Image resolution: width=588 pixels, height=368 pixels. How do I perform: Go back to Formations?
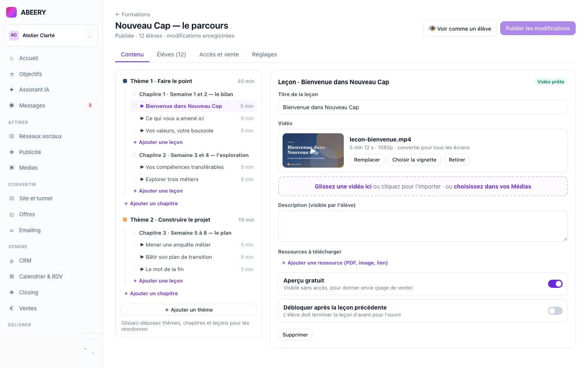[133, 14]
